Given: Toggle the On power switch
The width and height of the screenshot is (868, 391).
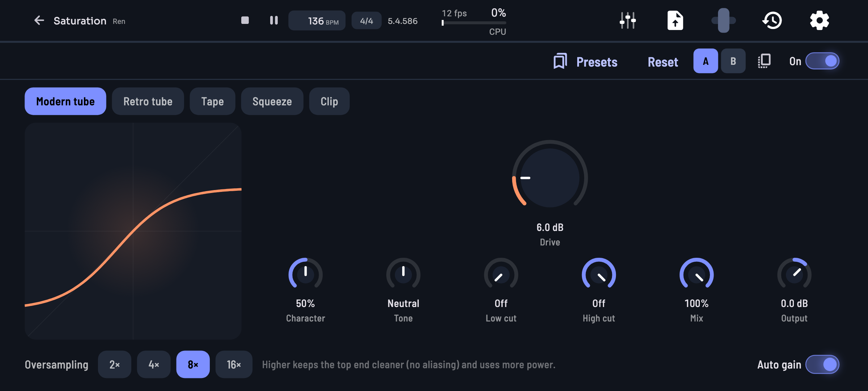Looking at the screenshot, I should [x=822, y=61].
